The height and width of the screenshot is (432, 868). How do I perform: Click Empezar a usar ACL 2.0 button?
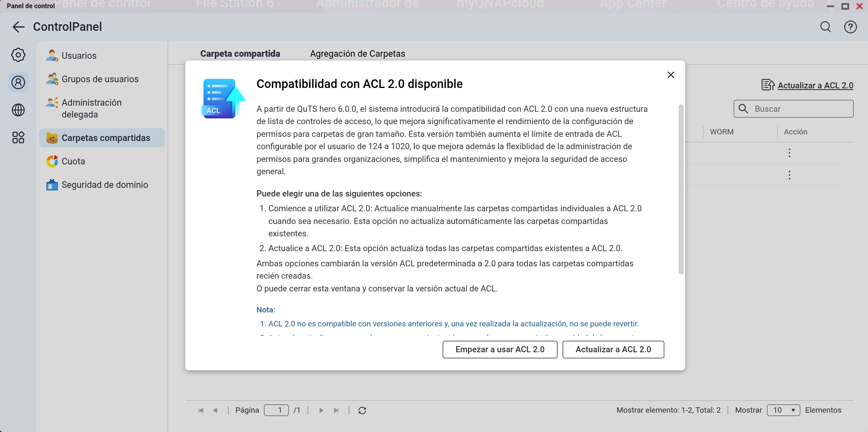point(500,349)
